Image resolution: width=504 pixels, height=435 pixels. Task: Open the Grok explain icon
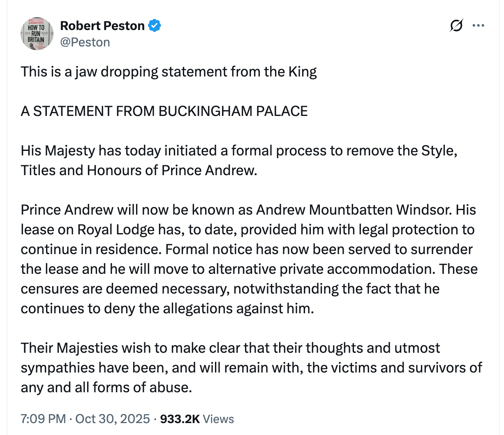[x=456, y=26]
